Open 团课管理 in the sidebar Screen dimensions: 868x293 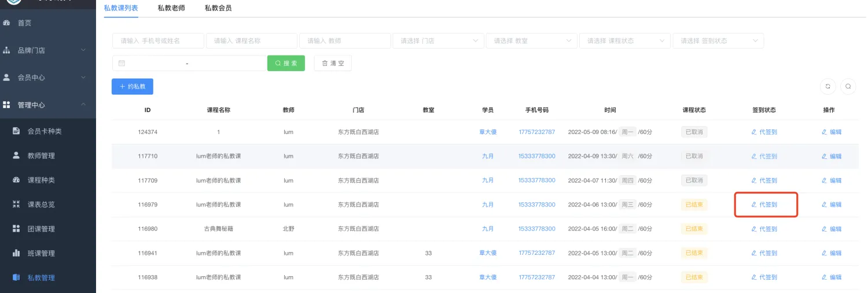click(41, 229)
